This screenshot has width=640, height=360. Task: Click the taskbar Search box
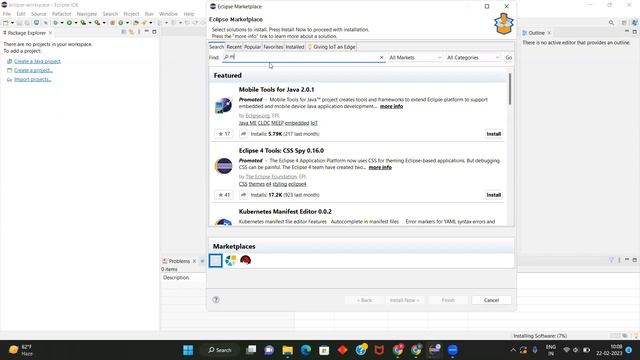(220, 350)
